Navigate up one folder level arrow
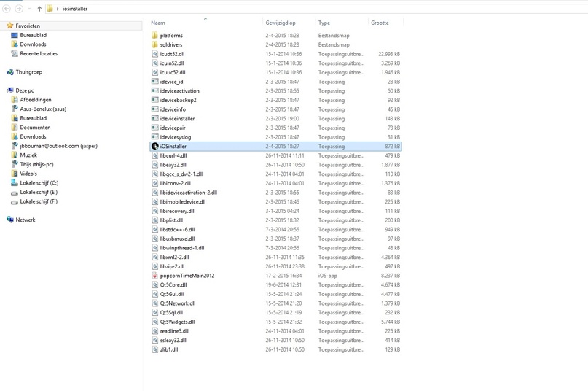The height and width of the screenshot is (391, 588). (39, 8)
